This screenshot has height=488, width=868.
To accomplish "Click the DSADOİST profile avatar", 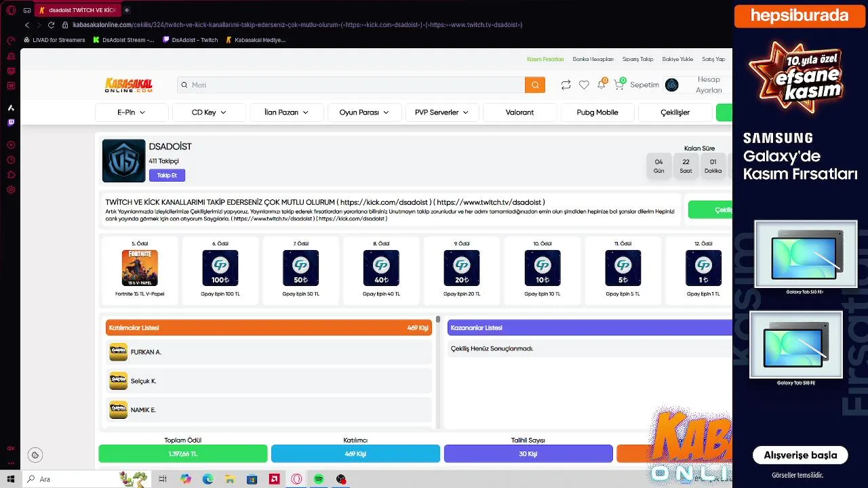I will (123, 161).
